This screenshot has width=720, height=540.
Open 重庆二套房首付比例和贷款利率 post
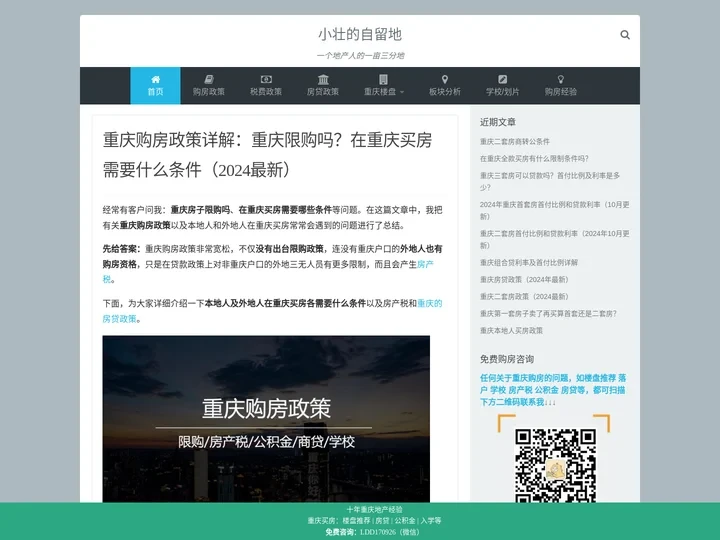(554, 239)
